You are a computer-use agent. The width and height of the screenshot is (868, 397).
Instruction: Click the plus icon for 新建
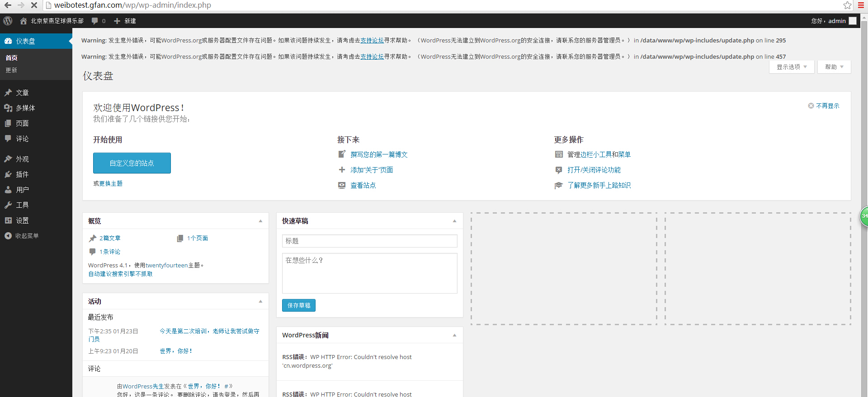[x=117, y=21]
